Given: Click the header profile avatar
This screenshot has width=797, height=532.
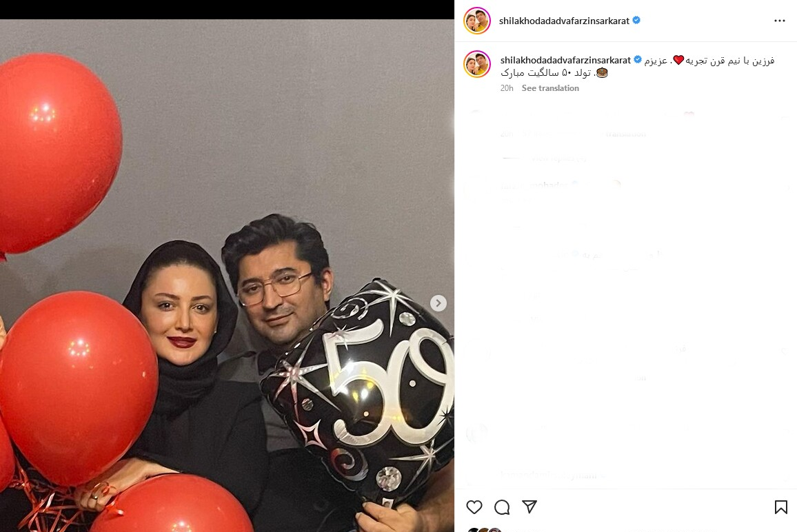Looking at the screenshot, I should coord(477,21).
